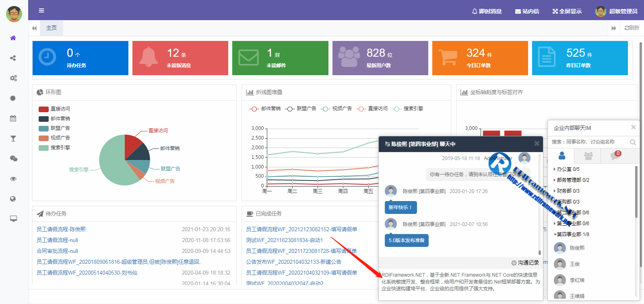Open 即时消息 notifications

pyautogui.click(x=487, y=11)
